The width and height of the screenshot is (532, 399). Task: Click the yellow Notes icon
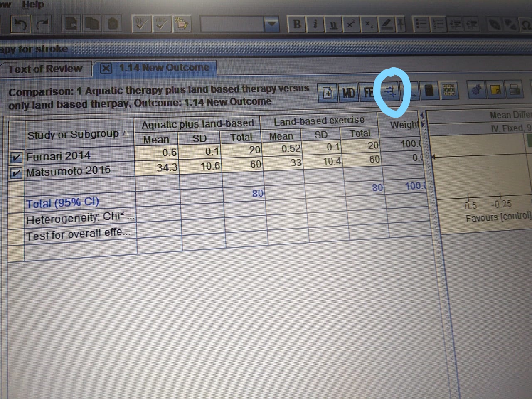[495, 90]
